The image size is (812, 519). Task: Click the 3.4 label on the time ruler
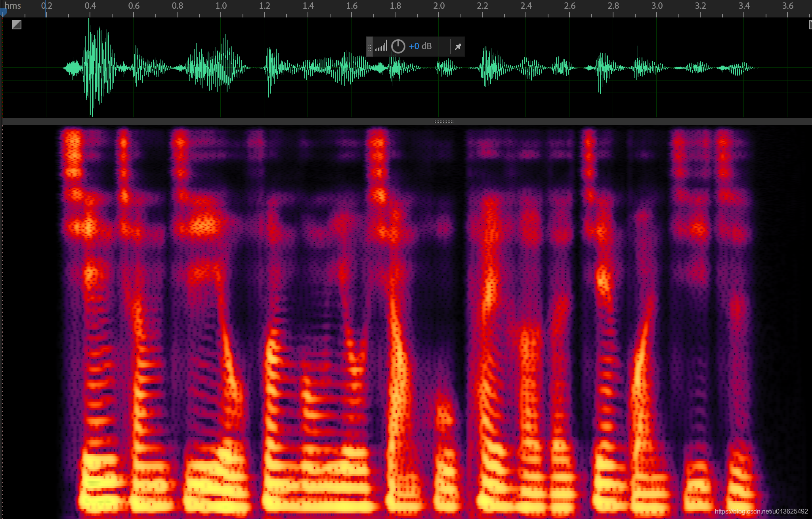click(745, 6)
